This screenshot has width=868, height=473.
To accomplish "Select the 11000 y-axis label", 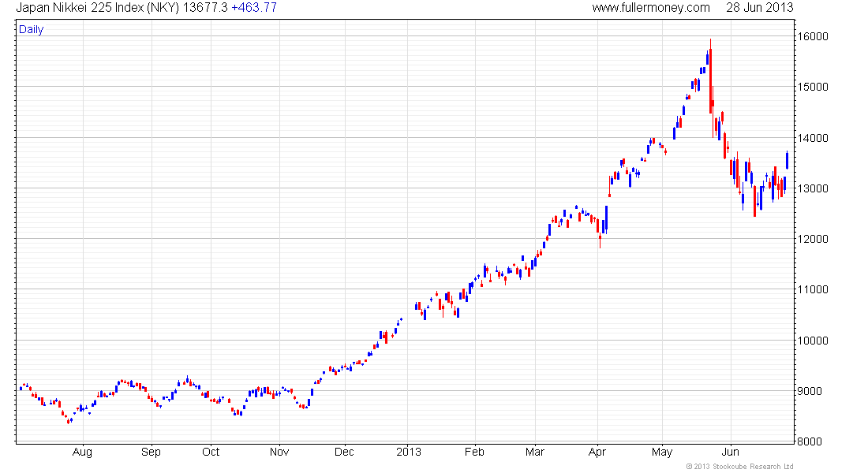I will click(x=813, y=289).
